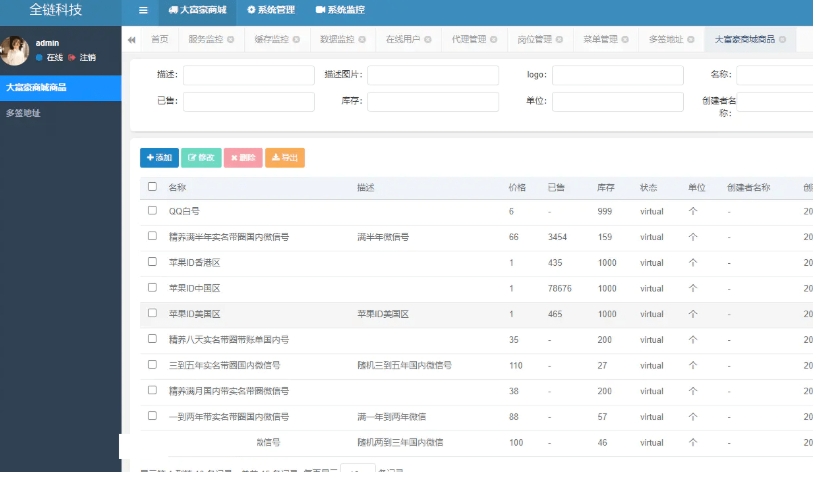Switch to the 岗位管理 tab
822x481 pixels.
coord(534,39)
